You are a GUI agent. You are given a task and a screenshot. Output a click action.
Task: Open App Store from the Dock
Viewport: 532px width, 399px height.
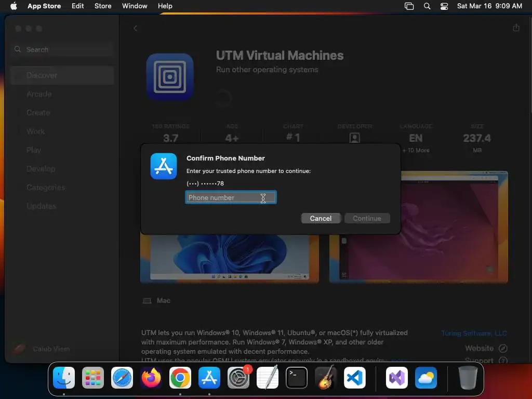[209, 378]
